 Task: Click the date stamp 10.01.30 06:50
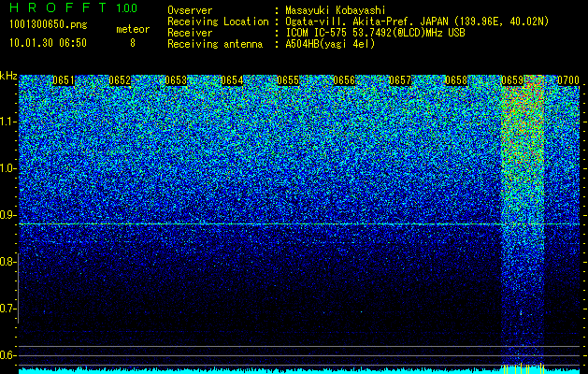tap(48, 43)
